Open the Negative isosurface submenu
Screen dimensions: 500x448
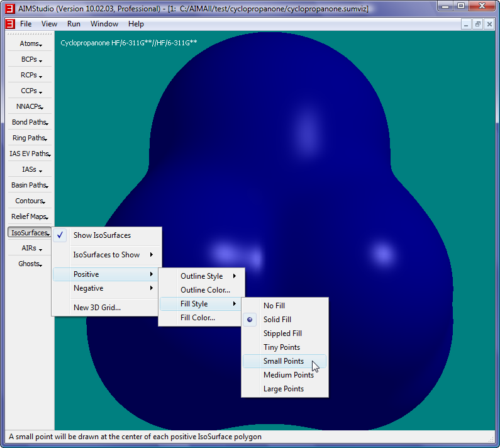click(88, 288)
